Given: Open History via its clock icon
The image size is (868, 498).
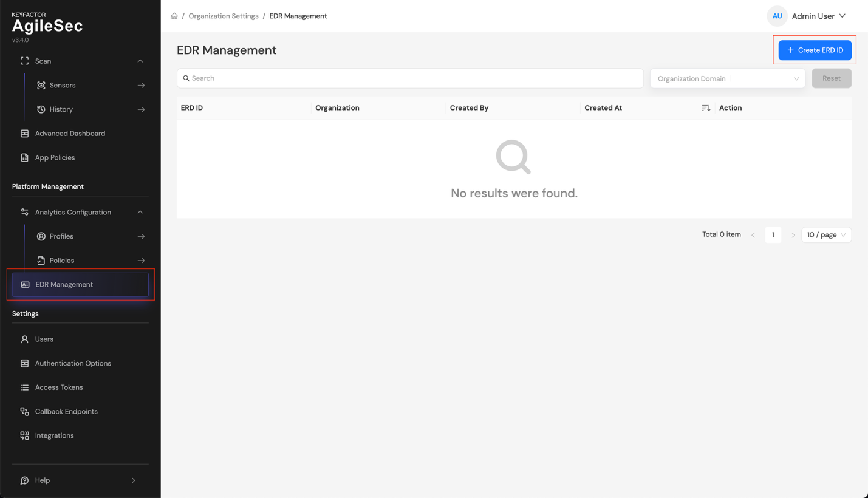Looking at the screenshot, I should (41, 109).
